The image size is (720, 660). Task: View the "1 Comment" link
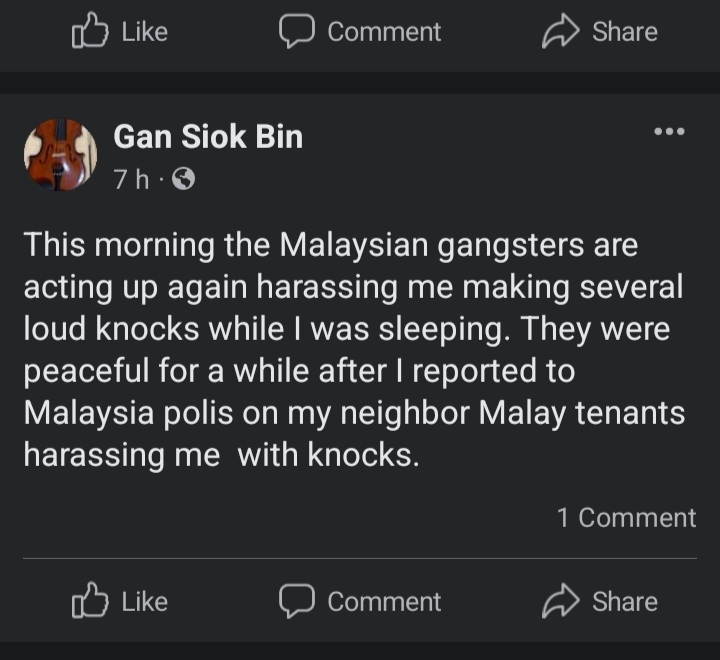(x=626, y=517)
